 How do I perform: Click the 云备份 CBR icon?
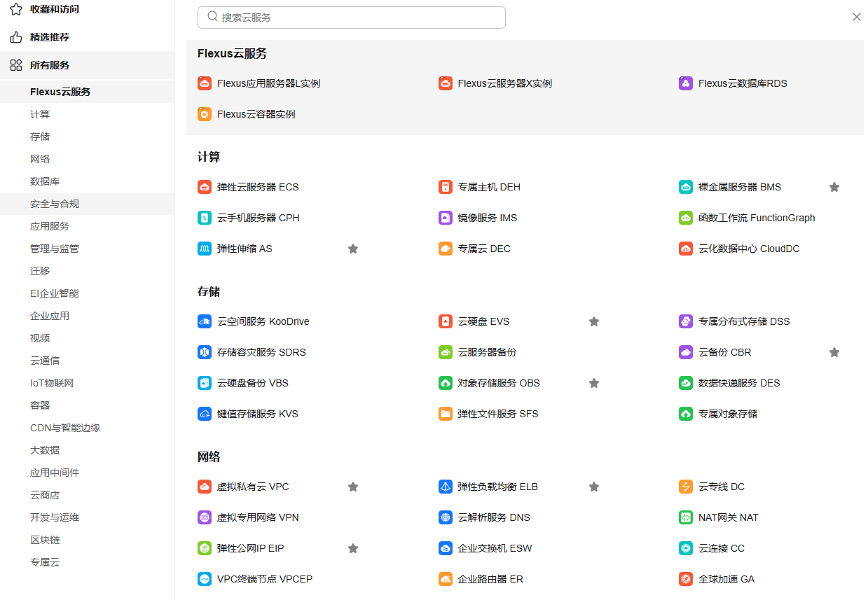(686, 352)
